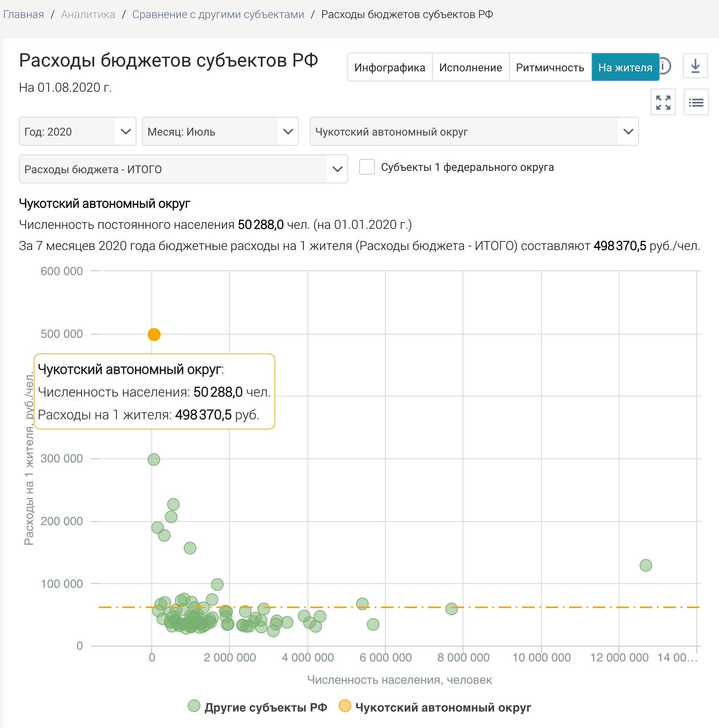Expand the 'Месяц: Июль' dropdown
The width and height of the screenshot is (719, 728).
click(220, 132)
